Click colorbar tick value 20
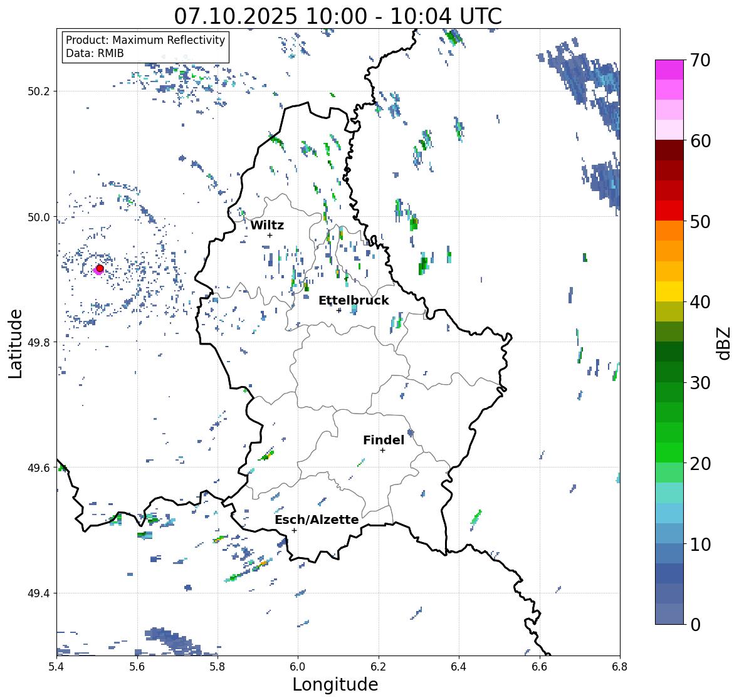Image resolution: width=739 pixels, height=700 pixels. tap(700, 464)
